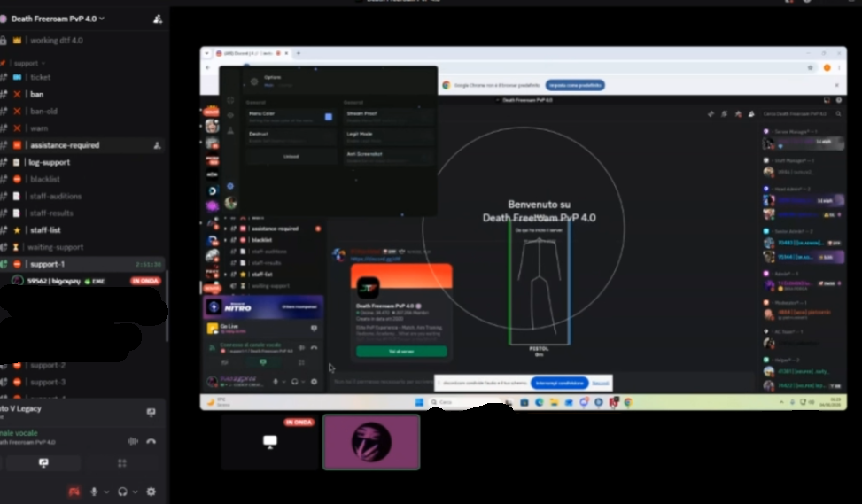Open the log-support channel

pos(49,162)
